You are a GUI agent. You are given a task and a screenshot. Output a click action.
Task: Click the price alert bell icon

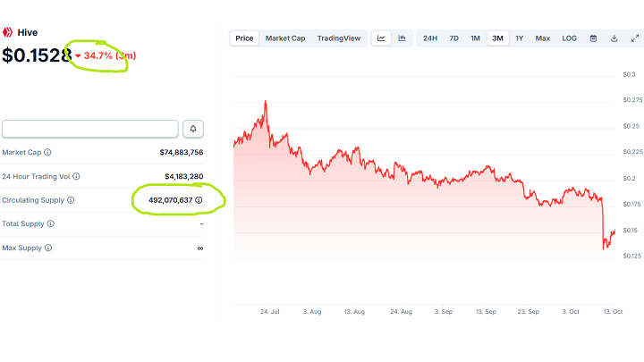(192, 129)
